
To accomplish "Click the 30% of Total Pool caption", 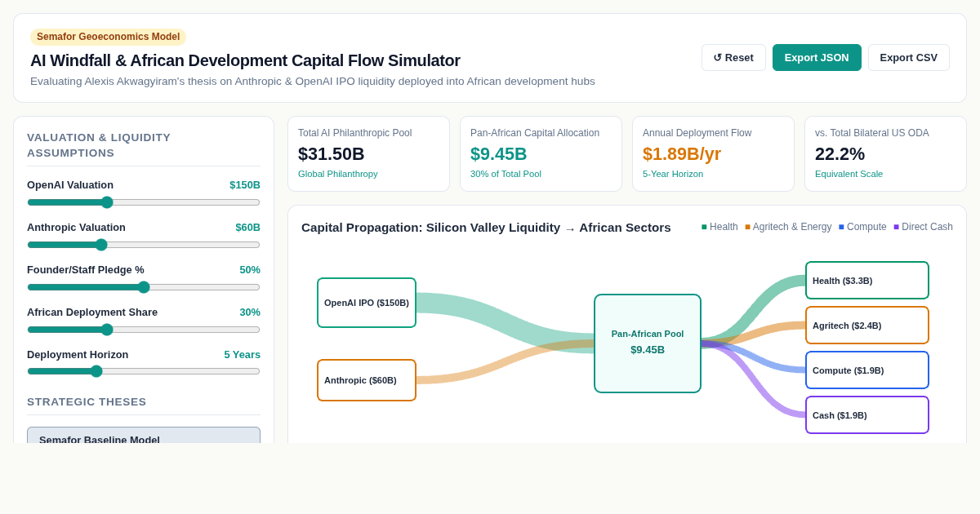I will tap(506, 174).
